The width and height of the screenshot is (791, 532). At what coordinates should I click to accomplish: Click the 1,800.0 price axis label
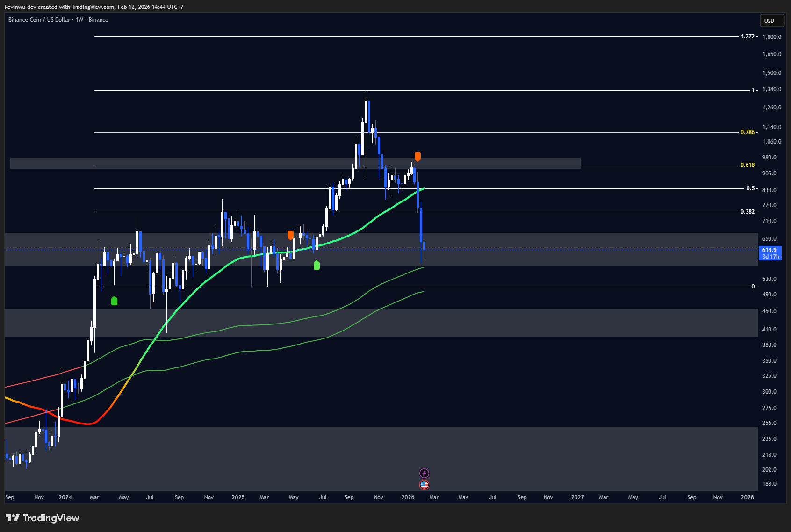tap(771, 37)
